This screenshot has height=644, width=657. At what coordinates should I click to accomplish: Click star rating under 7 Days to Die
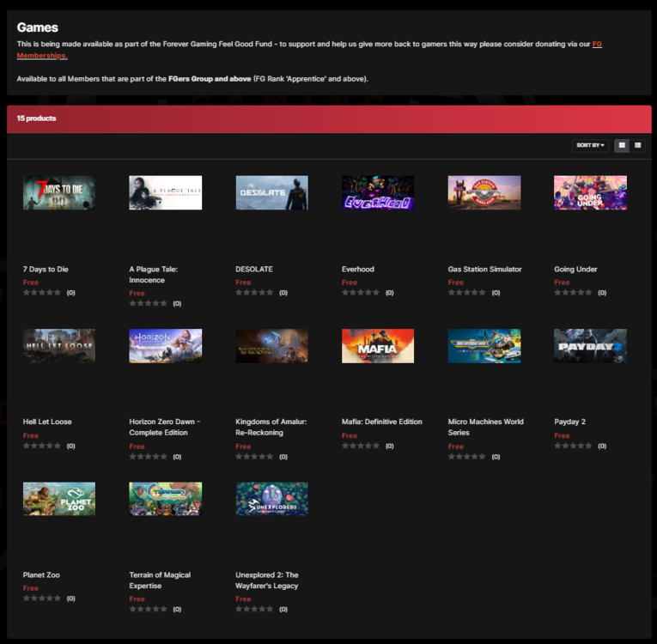pyautogui.click(x=42, y=293)
